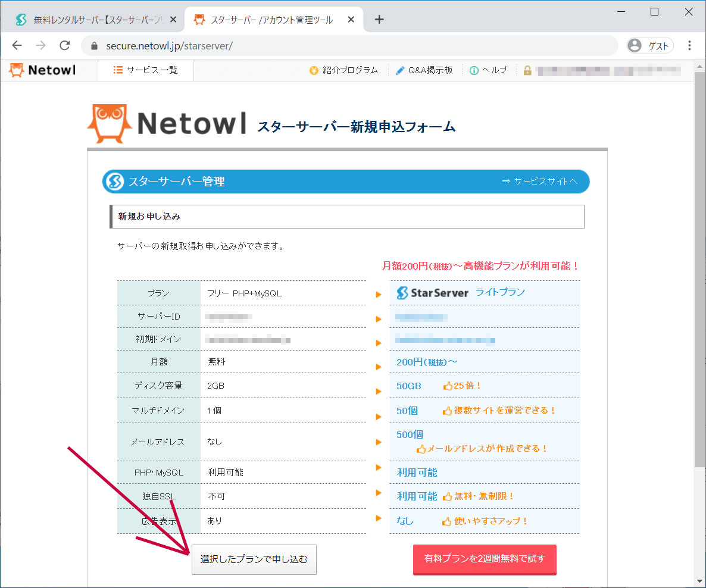Click the padlock icon in address bar
706x588 pixels.
pyautogui.click(x=94, y=46)
